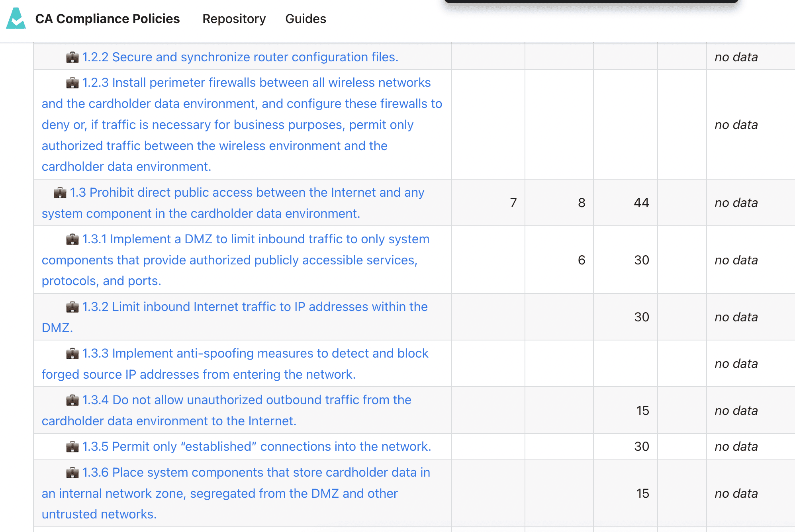Click the briefcase icon beside 1.2.3
The width and height of the screenshot is (795, 532).
pyautogui.click(x=72, y=83)
